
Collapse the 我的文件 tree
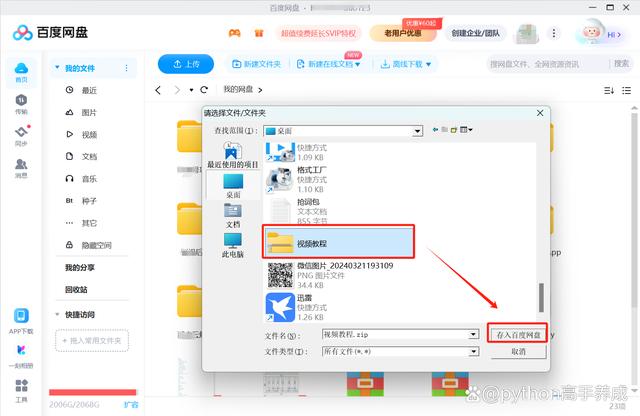(x=57, y=67)
